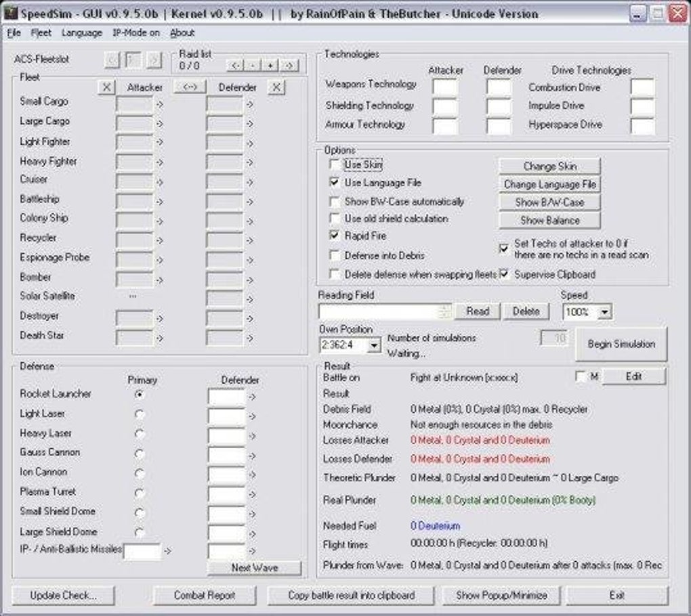The width and height of the screenshot is (691, 616).
Task: Add an entry to the Raid list
Action: pyautogui.click(x=270, y=66)
